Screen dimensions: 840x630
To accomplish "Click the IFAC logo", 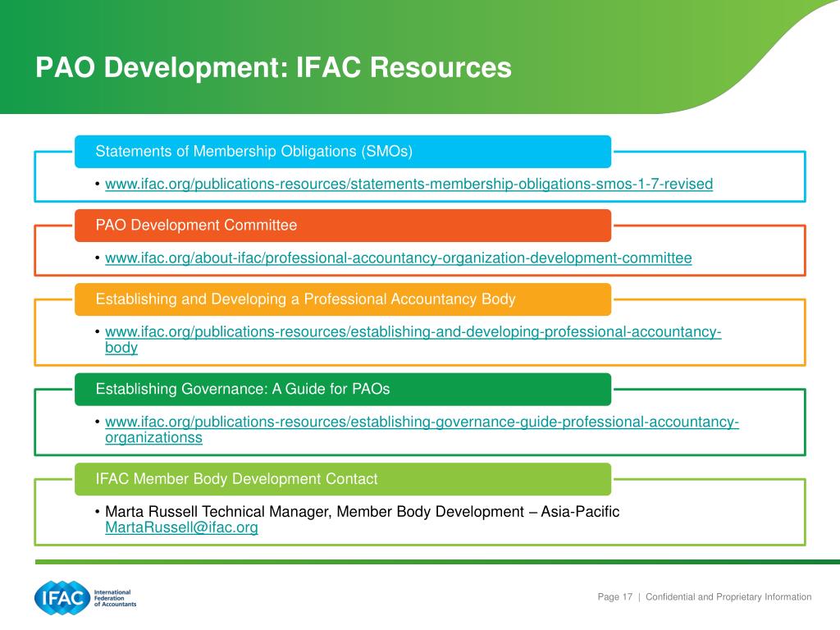I will pyautogui.click(x=62, y=598).
